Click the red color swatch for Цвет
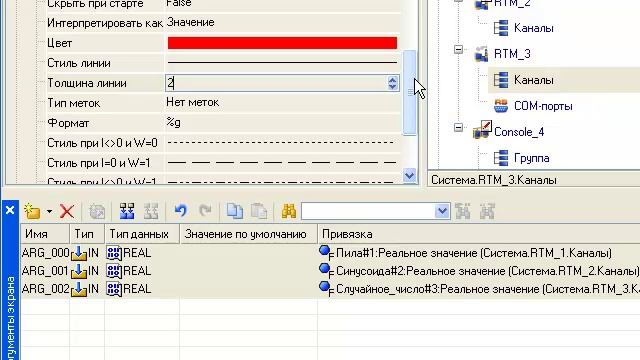 click(x=282, y=43)
